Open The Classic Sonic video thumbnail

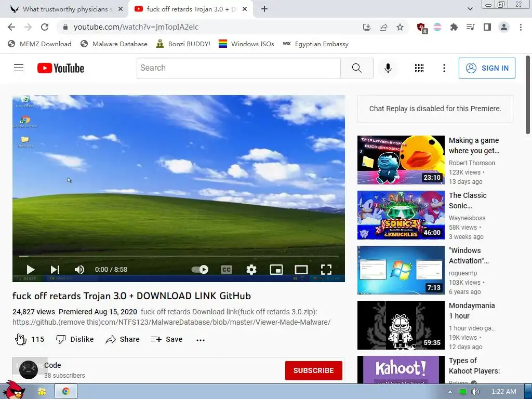click(401, 215)
